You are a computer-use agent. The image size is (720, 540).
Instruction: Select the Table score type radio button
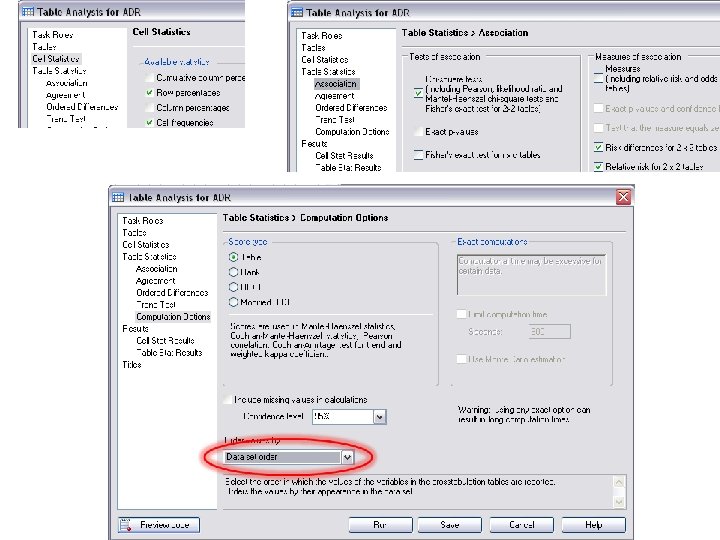point(233,257)
